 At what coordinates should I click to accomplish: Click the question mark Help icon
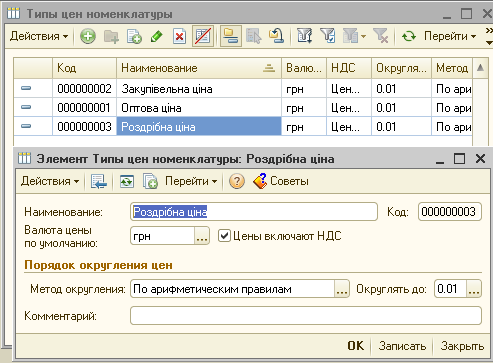(237, 181)
